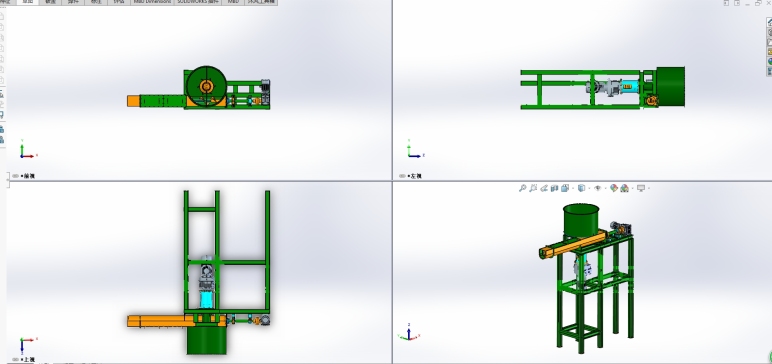Click the Apply Scene icon

(624, 188)
